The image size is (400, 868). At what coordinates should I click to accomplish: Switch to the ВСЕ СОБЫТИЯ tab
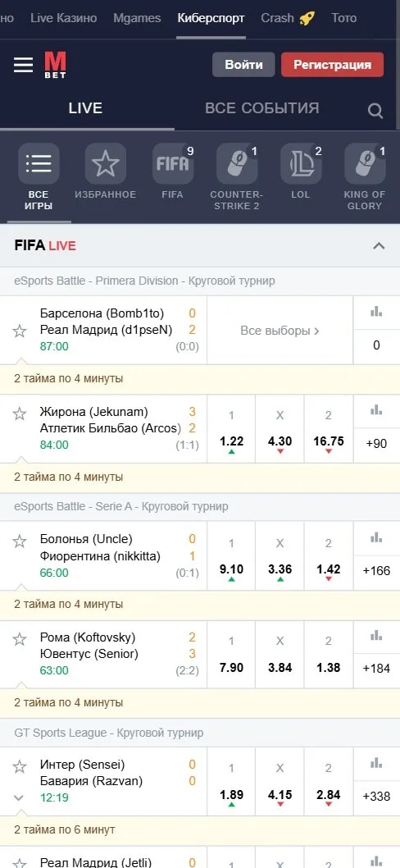click(261, 107)
